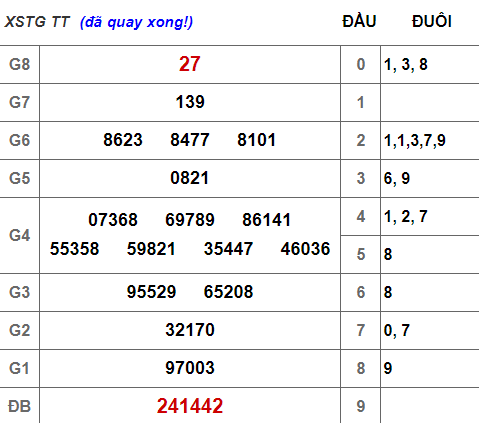The height and width of the screenshot is (423, 479).
Task: Click the ĐUÔI column header
Action: coord(432,21)
